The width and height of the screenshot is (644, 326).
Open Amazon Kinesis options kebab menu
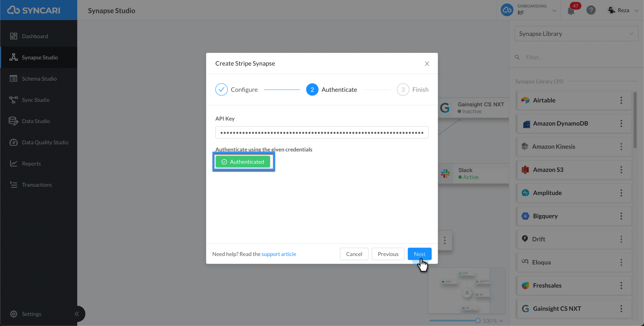point(621,146)
